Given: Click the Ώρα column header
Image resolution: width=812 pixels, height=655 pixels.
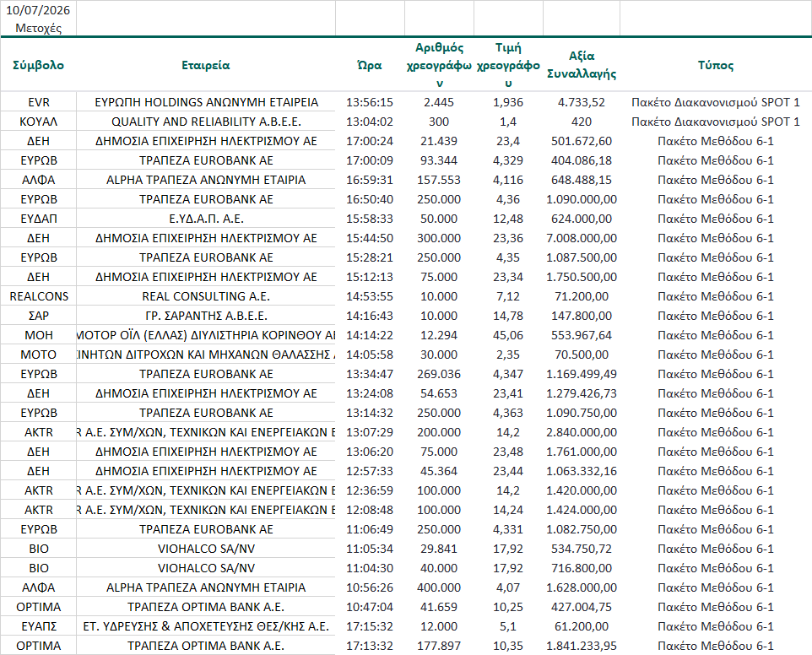Looking at the screenshot, I should 370,65.
